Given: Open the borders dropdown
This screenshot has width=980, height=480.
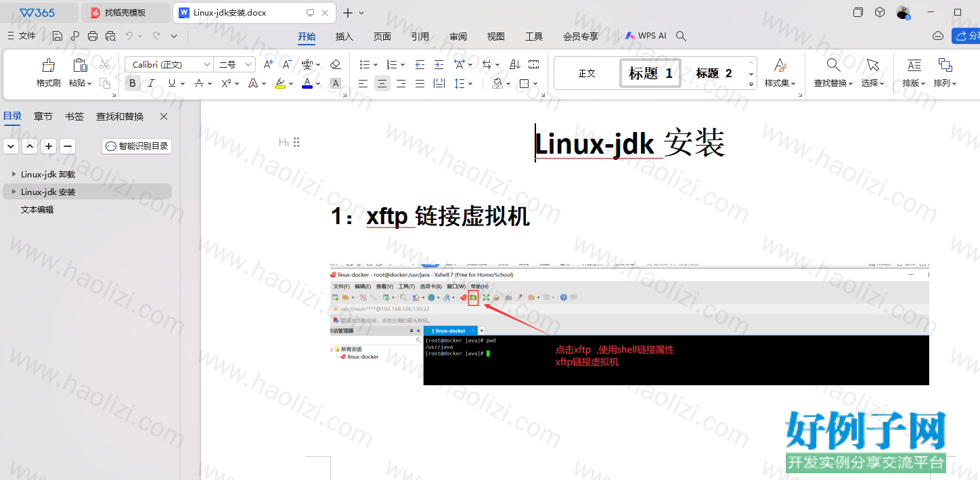Looking at the screenshot, I should [535, 84].
